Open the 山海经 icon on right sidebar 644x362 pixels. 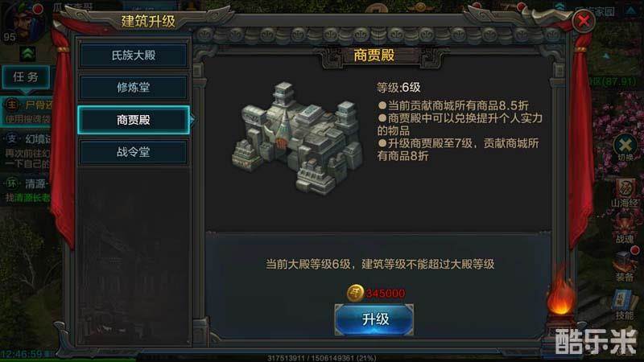pyautogui.click(x=625, y=192)
